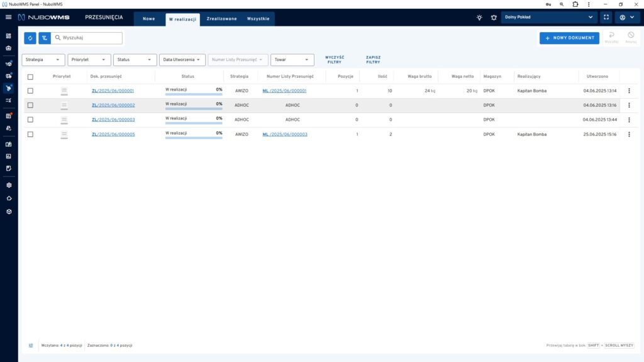The image size is (644, 362).
Task: Select the checkbox for ZL/2025/06/000005 row
Action: (30, 134)
